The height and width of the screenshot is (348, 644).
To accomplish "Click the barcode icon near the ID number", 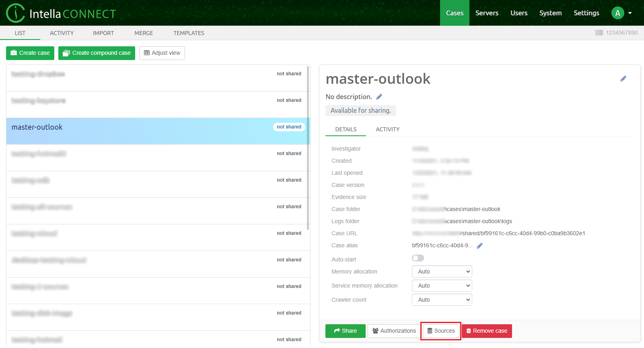I will coord(599,33).
